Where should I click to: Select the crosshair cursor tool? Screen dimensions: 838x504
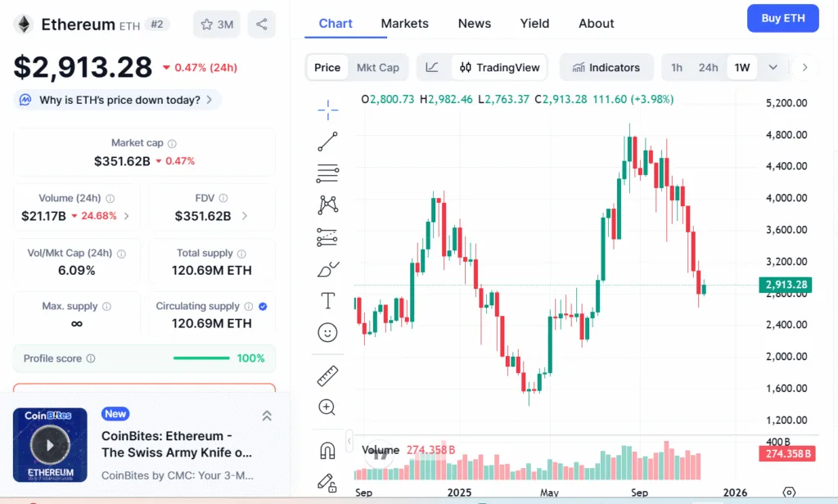[327, 109]
